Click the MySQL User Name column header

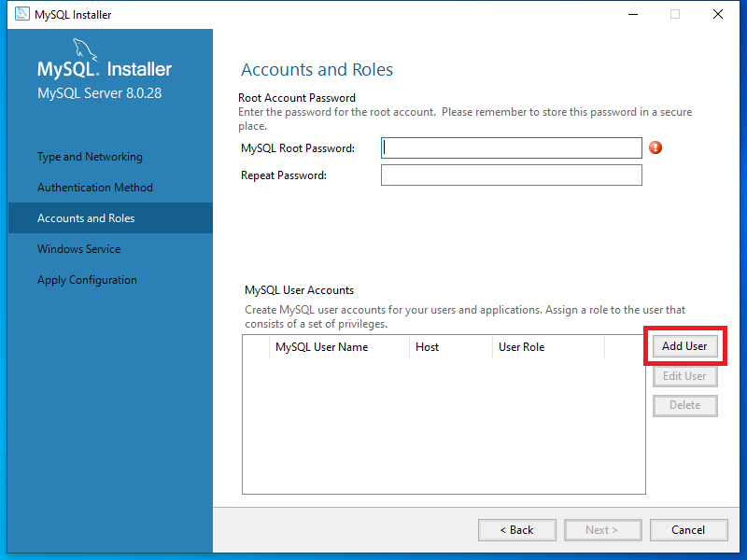click(x=339, y=347)
